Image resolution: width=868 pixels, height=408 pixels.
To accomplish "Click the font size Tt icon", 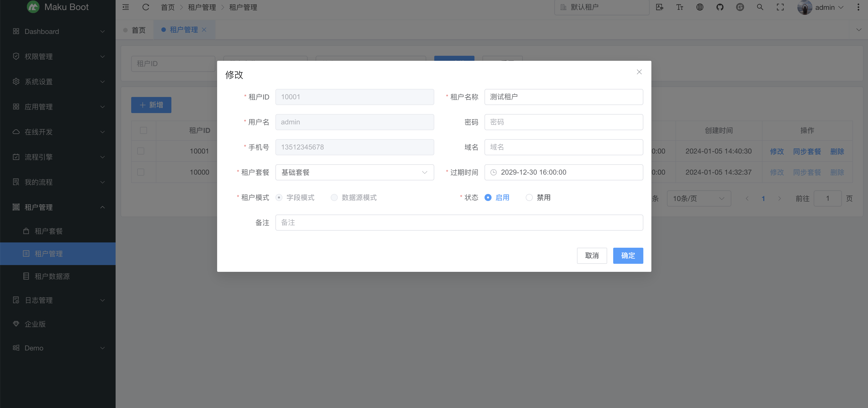I will tap(680, 7).
